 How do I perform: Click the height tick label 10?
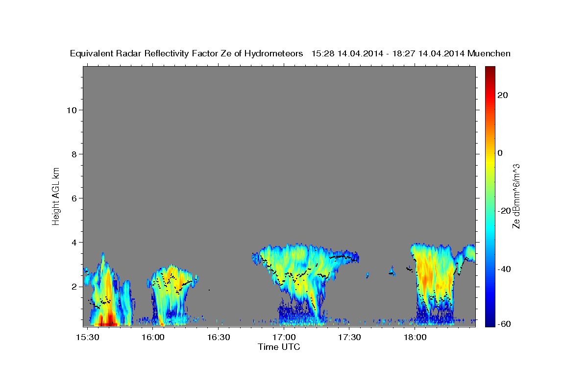73,110
